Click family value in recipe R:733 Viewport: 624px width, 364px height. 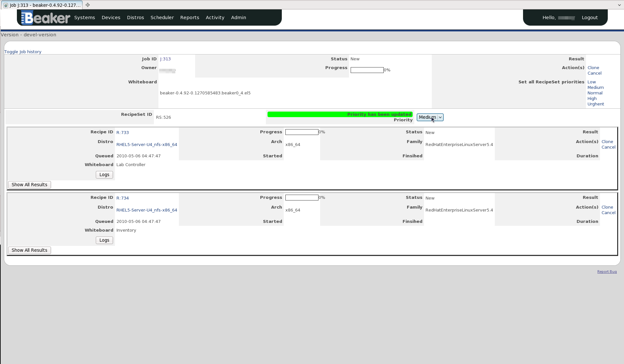459,145
